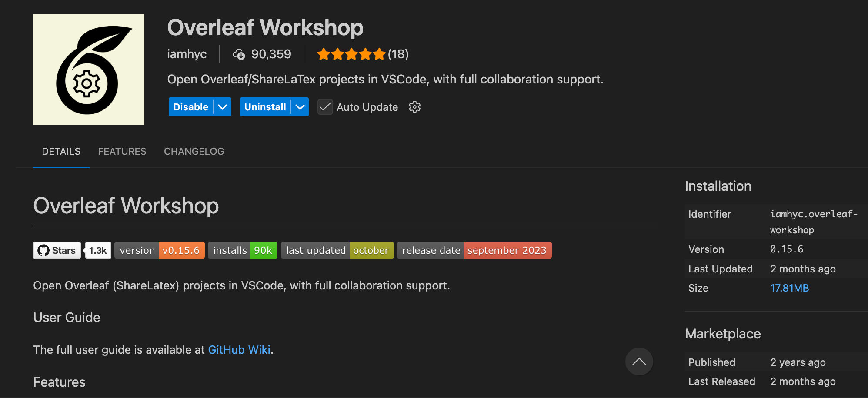
Task: Click the Overleaf Workshop extension logo
Action: (89, 70)
